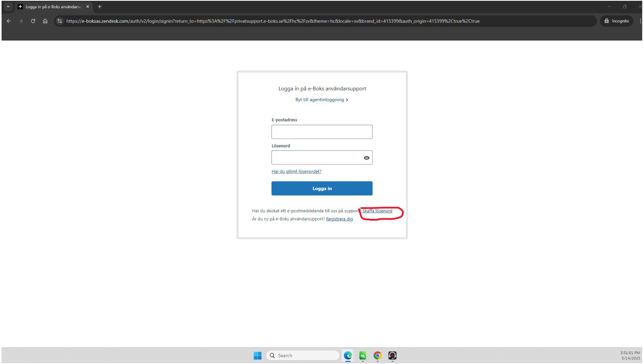Toggle password visibility eye icon
Image resolution: width=643 pixels, height=364 pixels.
[366, 158]
